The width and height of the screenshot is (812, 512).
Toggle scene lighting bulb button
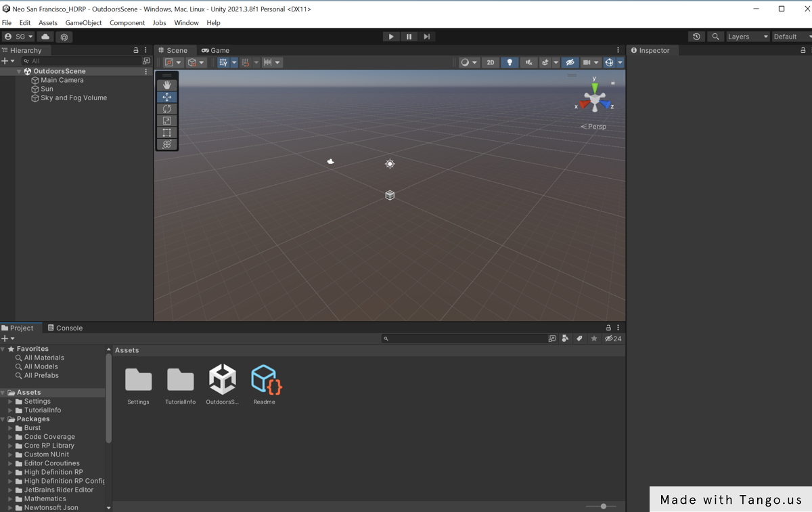pyautogui.click(x=510, y=62)
